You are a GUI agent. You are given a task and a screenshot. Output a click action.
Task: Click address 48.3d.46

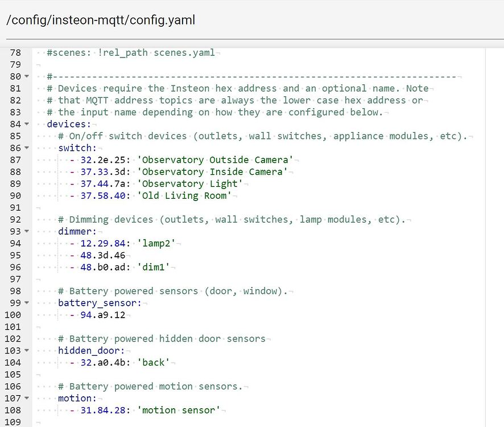click(103, 255)
